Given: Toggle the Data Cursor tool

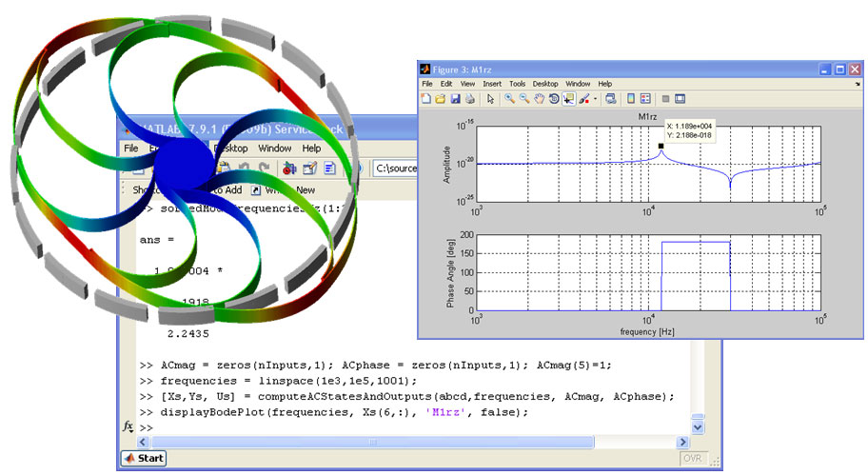Looking at the screenshot, I should tap(568, 99).
